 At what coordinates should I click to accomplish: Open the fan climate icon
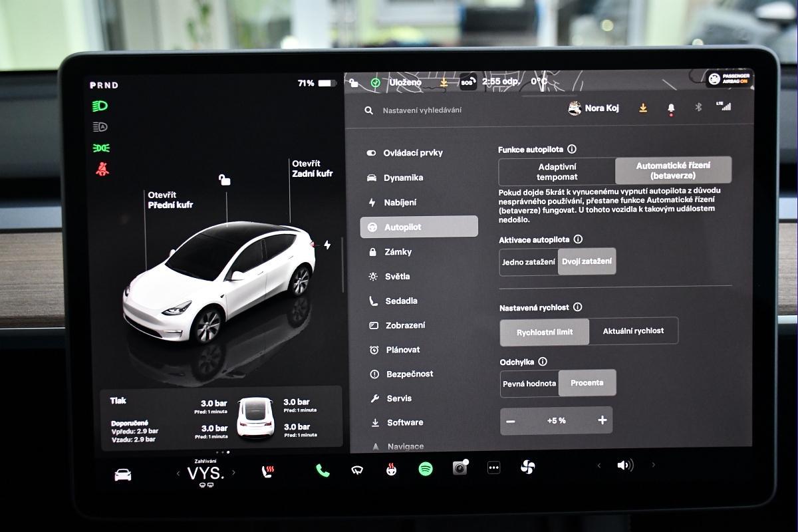coord(527,467)
